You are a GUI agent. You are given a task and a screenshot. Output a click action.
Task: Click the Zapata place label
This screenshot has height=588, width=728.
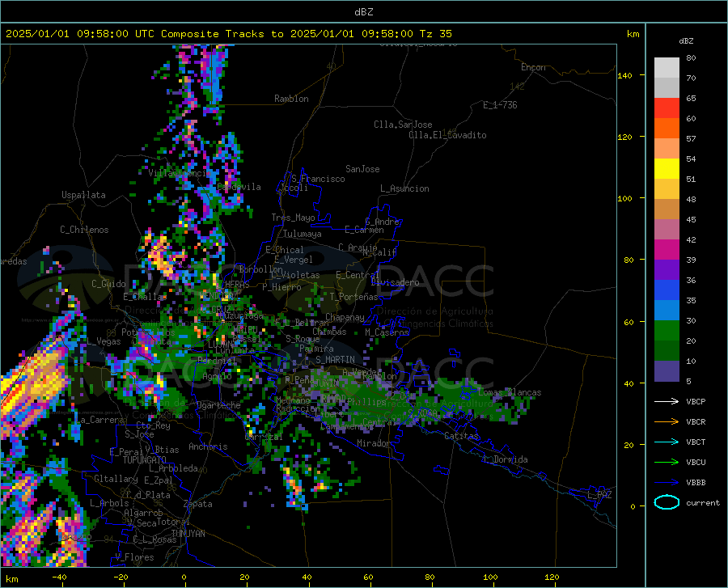[198, 504]
